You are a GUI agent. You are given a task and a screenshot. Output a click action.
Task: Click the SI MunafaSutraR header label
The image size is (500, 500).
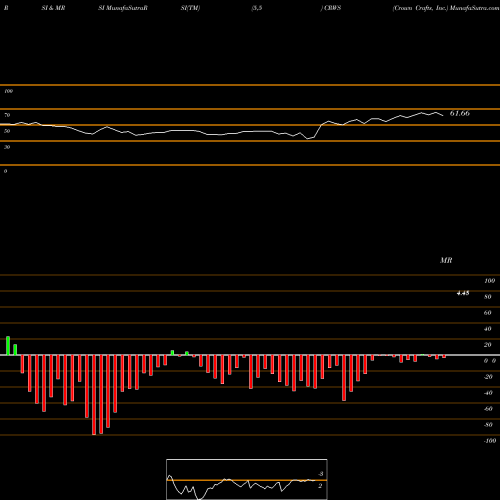(x=123, y=8)
